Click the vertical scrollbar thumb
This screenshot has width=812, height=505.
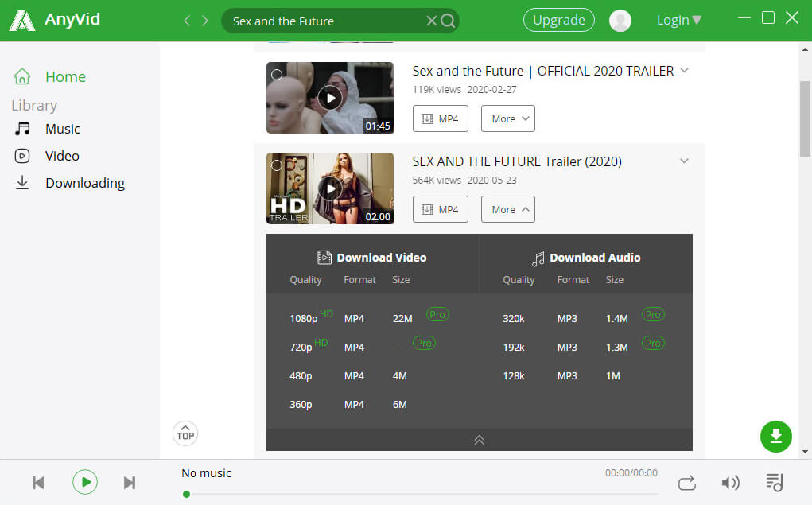click(805, 118)
